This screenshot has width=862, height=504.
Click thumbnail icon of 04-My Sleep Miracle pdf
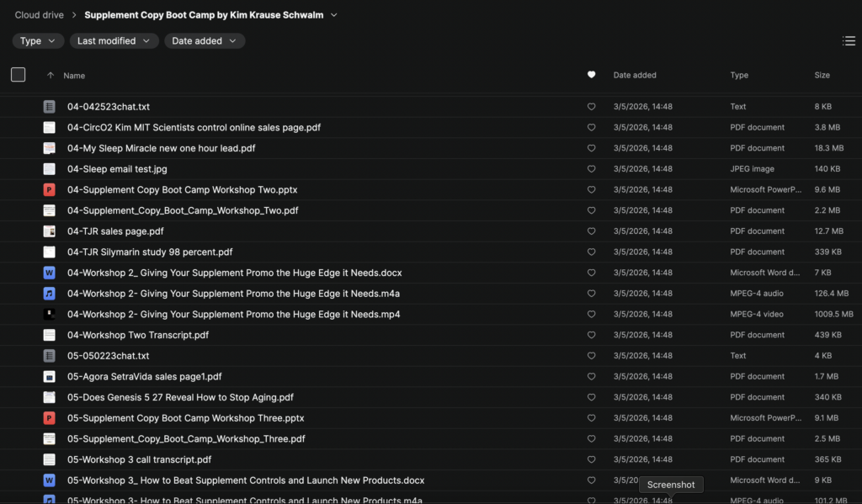(49, 148)
